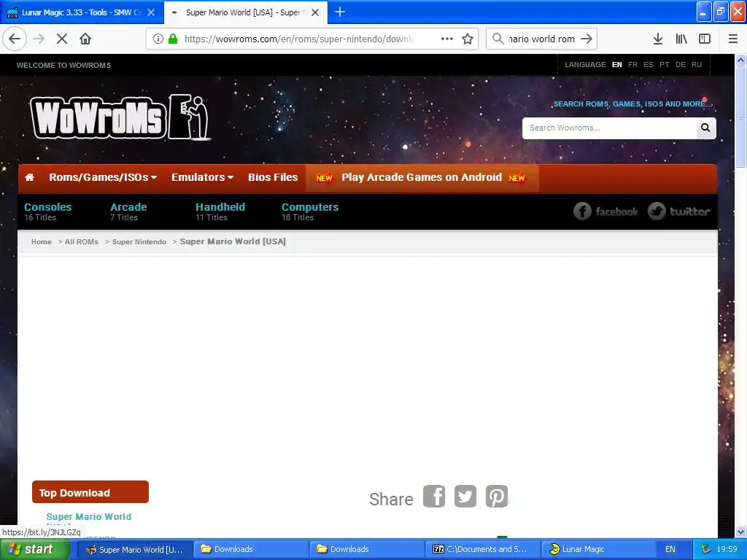Open the Wowroms Twitter page link
The height and width of the screenshot is (560, 747).
tap(679, 211)
